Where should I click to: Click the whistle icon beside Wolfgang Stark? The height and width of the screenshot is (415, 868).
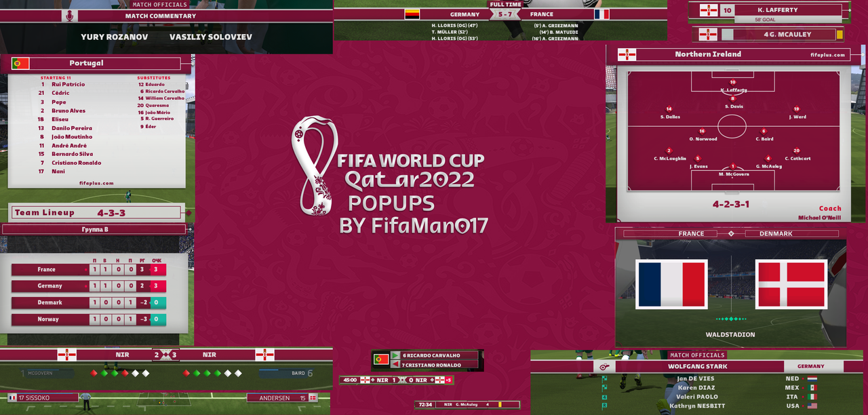(604, 367)
